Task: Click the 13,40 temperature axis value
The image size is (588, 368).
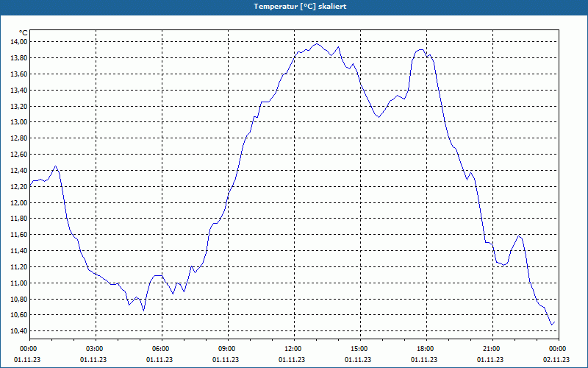Action: pos(18,90)
